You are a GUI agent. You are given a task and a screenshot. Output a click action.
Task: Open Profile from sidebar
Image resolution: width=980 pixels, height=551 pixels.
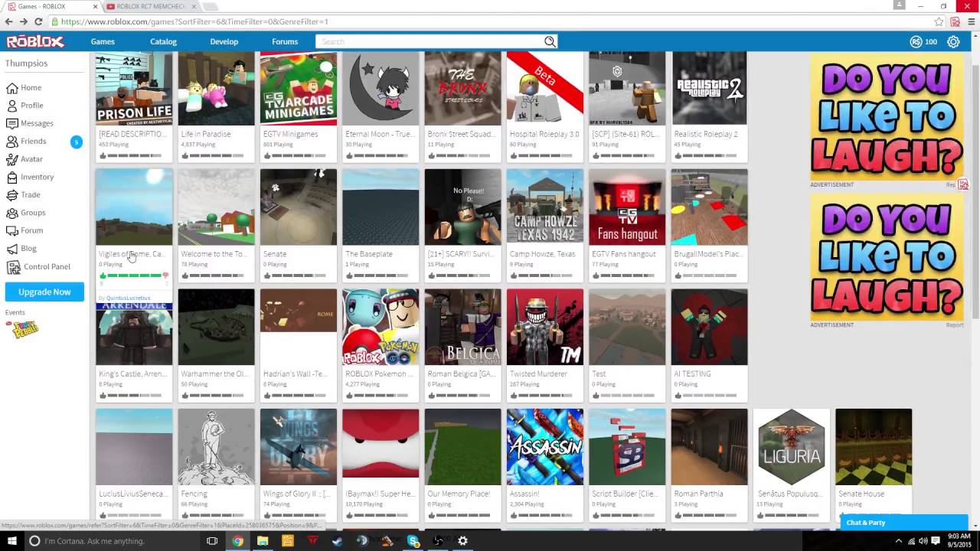(24, 106)
